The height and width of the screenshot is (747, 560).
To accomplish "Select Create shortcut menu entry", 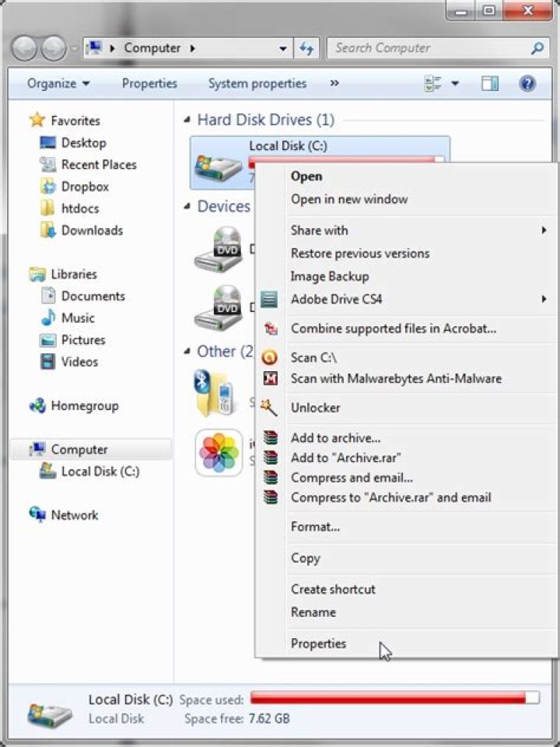I will click(333, 589).
